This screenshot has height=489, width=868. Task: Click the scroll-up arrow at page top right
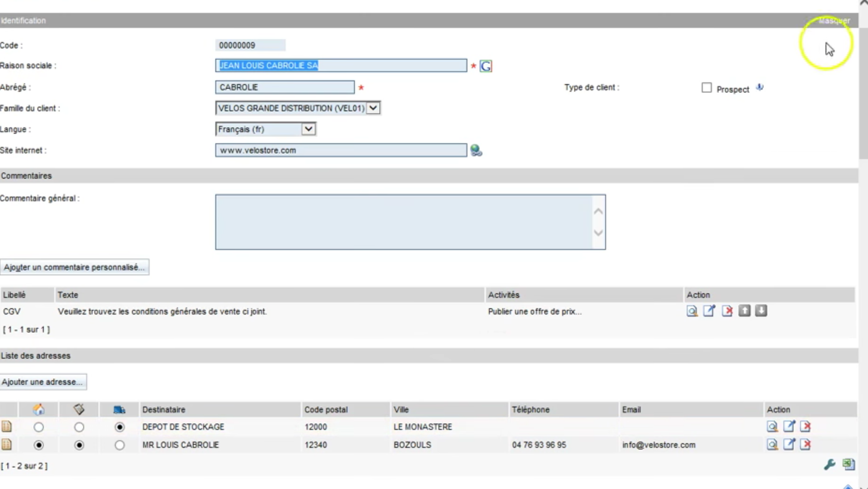pyautogui.click(x=863, y=3)
